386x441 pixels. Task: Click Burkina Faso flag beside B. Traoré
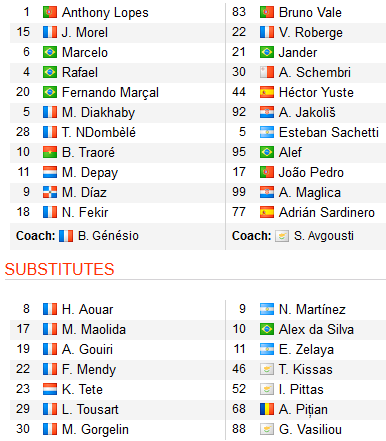click(x=50, y=152)
